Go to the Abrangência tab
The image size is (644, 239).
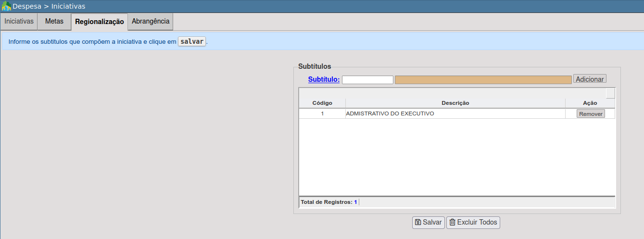(151, 22)
